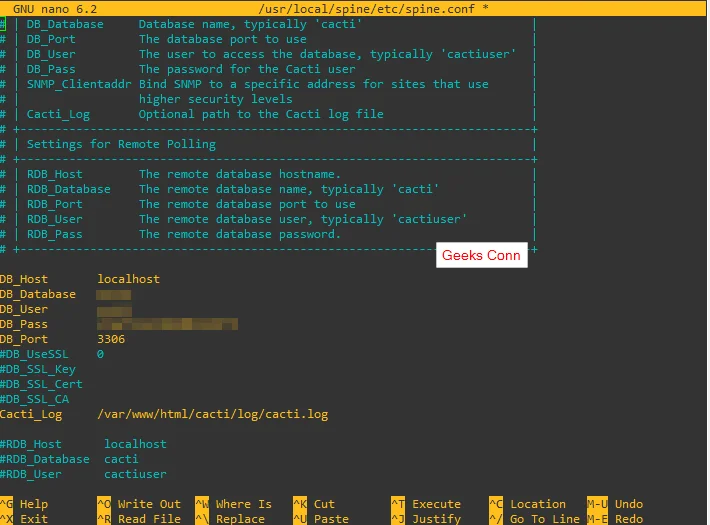Click the ^U Paste shortcut
The width and height of the screenshot is (710, 525).
click(x=321, y=519)
